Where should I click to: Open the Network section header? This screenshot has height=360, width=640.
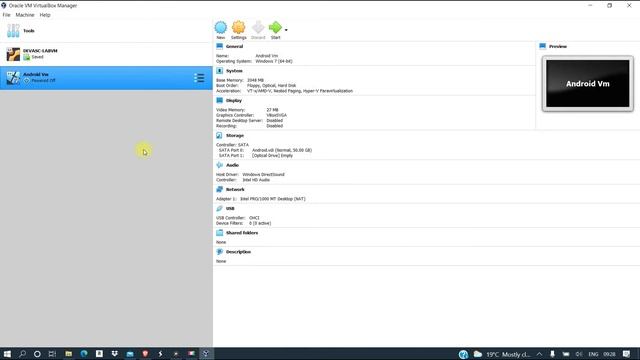235,190
